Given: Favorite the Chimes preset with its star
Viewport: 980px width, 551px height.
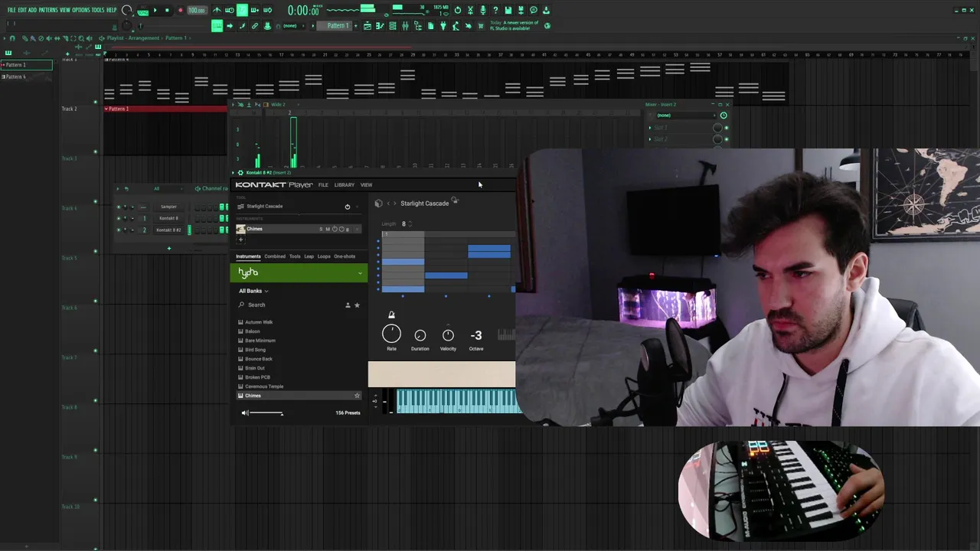Looking at the screenshot, I should click(357, 396).
